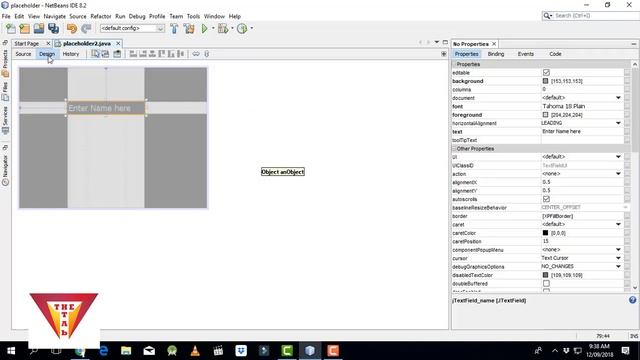Image resolution: width=640 pixels, height=360 pixels.
Task: Open the horizontalAlignment LEADING dropdown
Action: [x=618, y=123]
